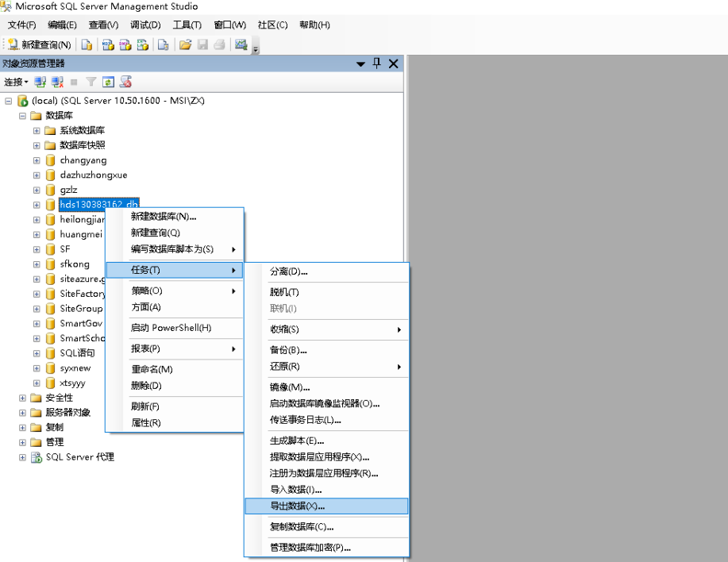Open the 工具(T) menu
The image size is (728, 562).
point(187,25)
